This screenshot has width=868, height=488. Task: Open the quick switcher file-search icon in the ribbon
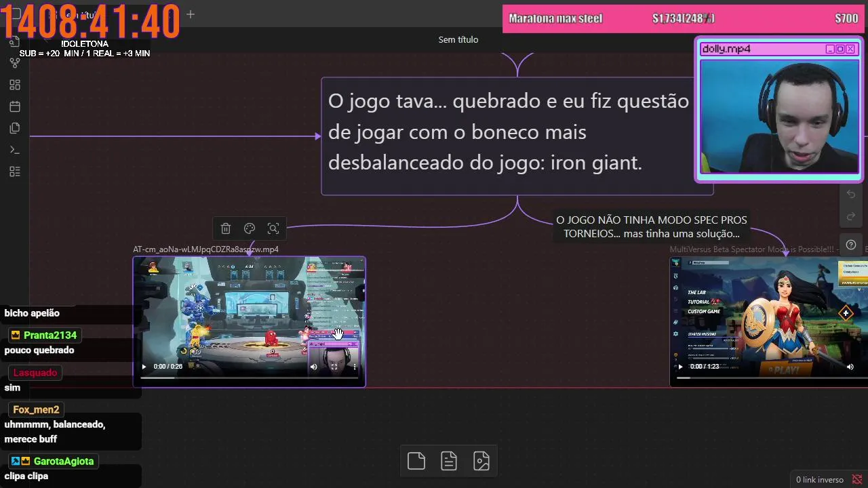[x=15, y=42]
